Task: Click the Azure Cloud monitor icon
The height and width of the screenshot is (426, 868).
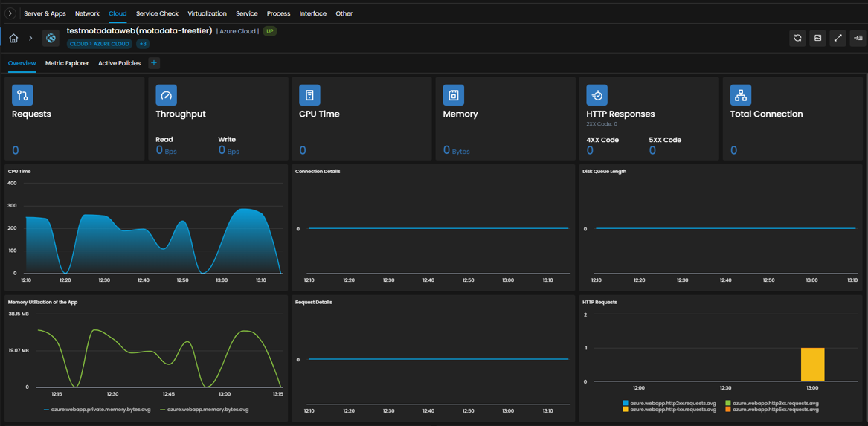Action: click(x=51, y=38)
